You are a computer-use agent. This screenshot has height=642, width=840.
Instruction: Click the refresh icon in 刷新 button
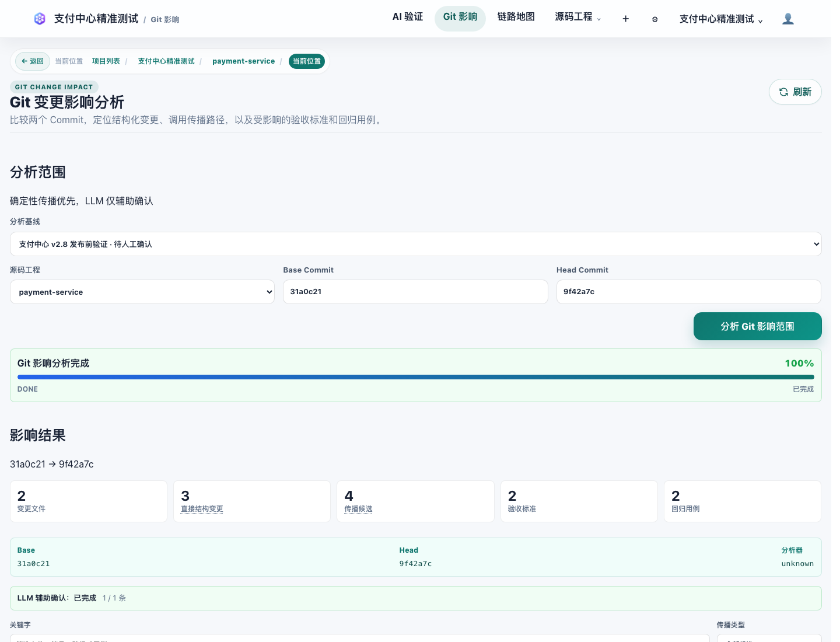[783, 92]
